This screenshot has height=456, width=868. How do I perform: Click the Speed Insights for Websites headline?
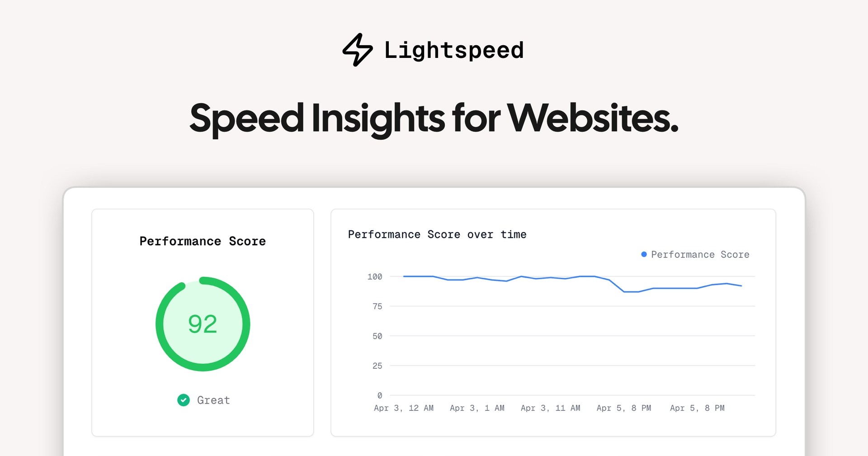click(434, 118)
